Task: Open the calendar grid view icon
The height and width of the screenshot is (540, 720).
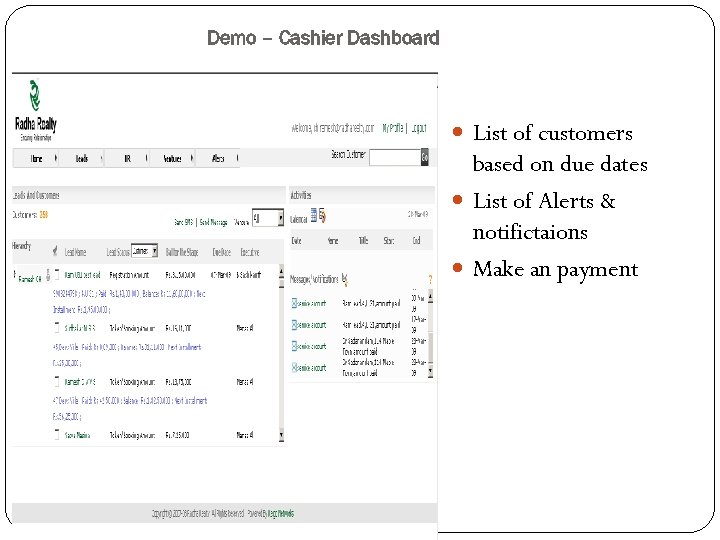Action: pyautogui.click(x=314, y=214)
